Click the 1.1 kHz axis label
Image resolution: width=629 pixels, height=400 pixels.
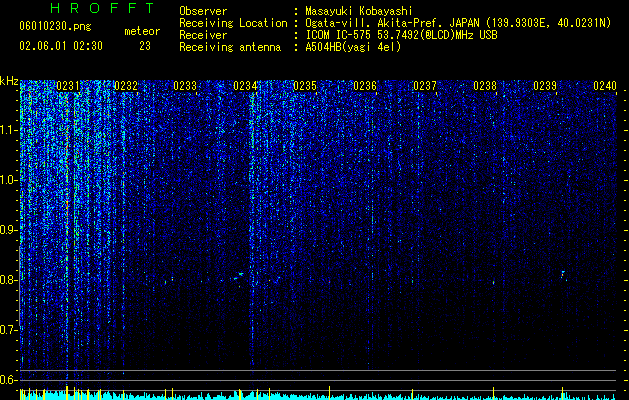click(9, 130)
